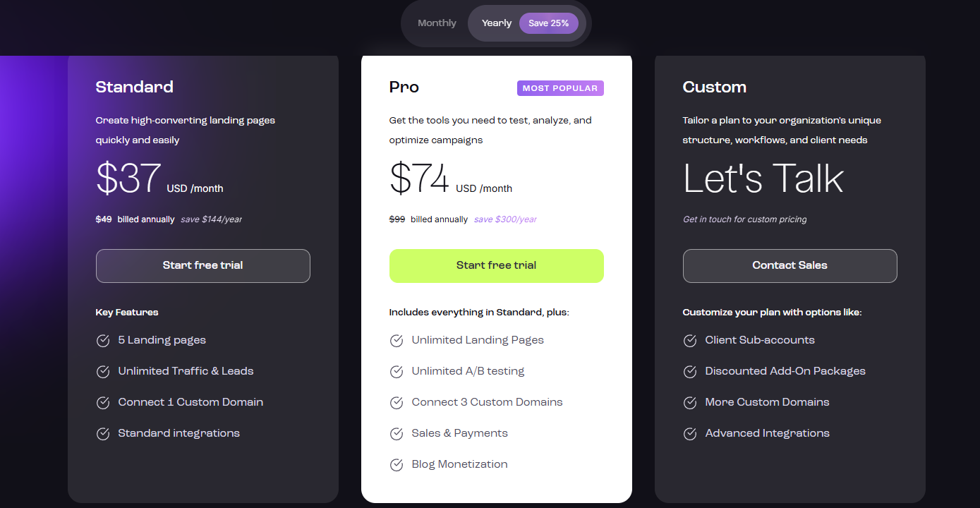Screen dimensions: 980x508
Task: Click checkmark icon beside 5 Landing pages
Action: point(103,341)
